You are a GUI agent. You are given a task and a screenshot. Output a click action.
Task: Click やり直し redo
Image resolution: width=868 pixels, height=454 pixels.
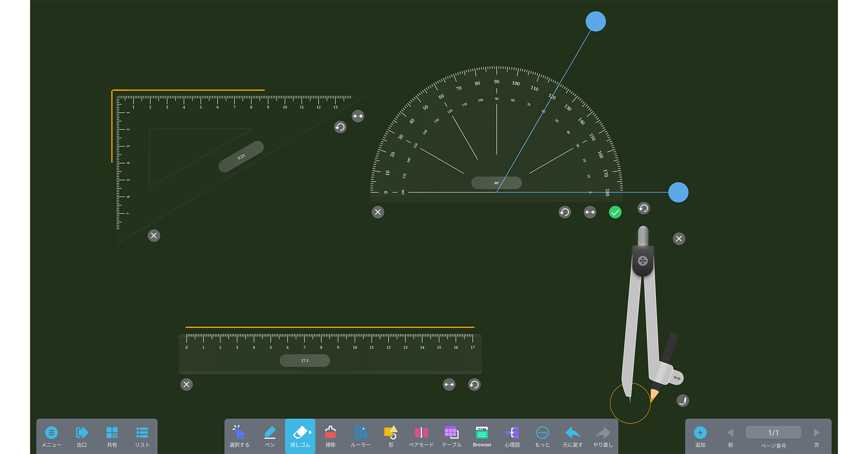tap(603, 436)
